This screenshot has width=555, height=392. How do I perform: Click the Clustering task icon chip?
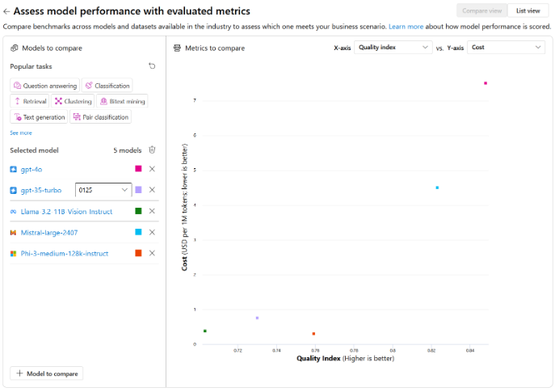[73, 101]
